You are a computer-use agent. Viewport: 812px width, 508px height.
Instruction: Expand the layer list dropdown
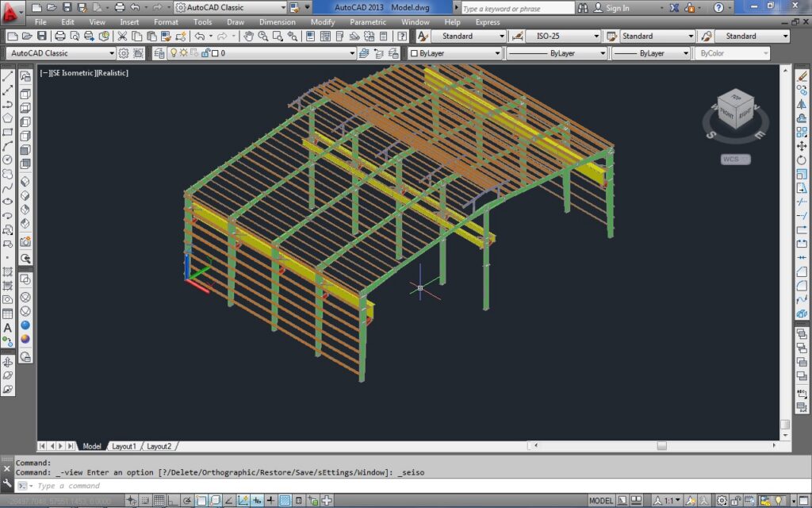coord(352,53)
